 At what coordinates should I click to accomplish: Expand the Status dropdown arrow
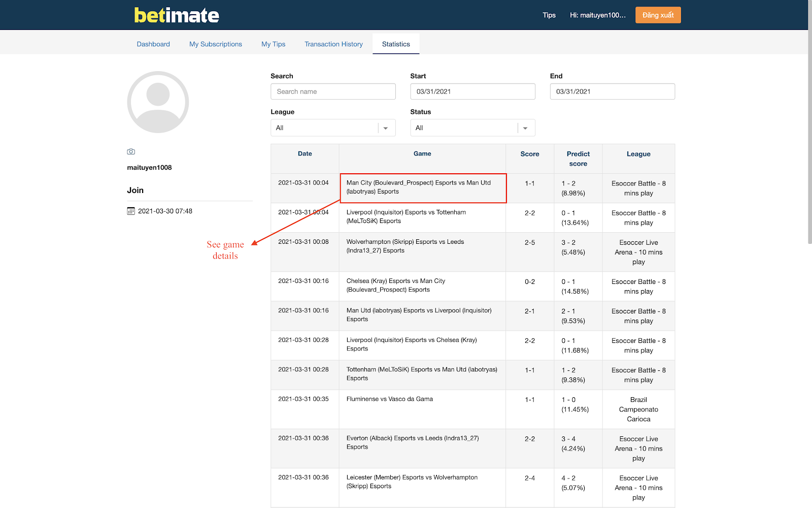525,128
